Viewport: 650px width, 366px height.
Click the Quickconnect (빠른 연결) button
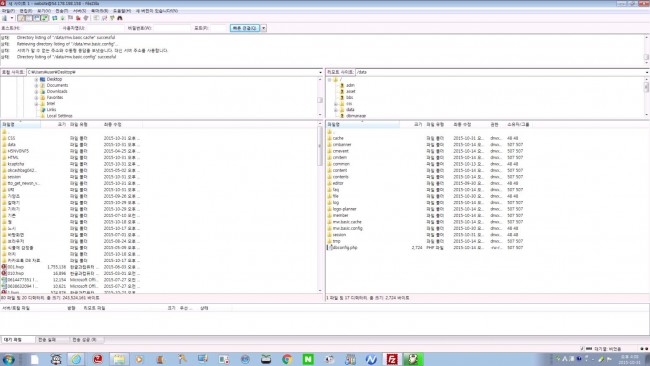point(245,28)
